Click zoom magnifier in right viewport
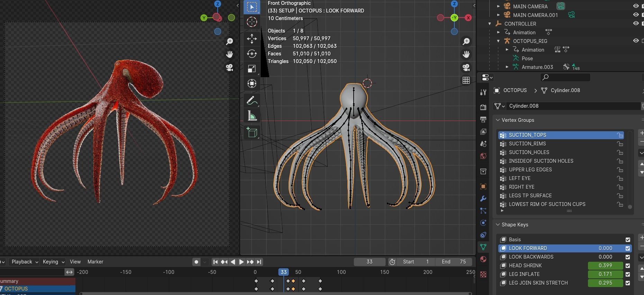This screenshot has width=644, height=295. (x=466, y=42)
